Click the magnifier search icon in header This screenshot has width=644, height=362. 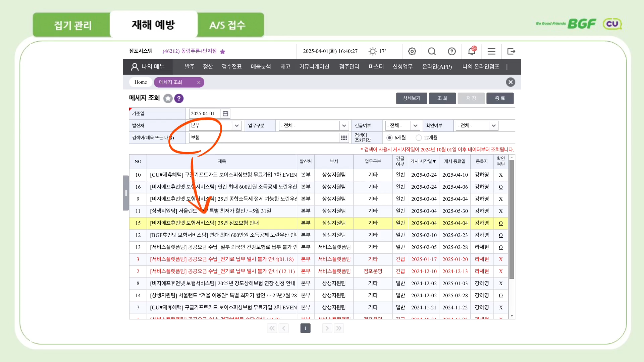point(432,51)
